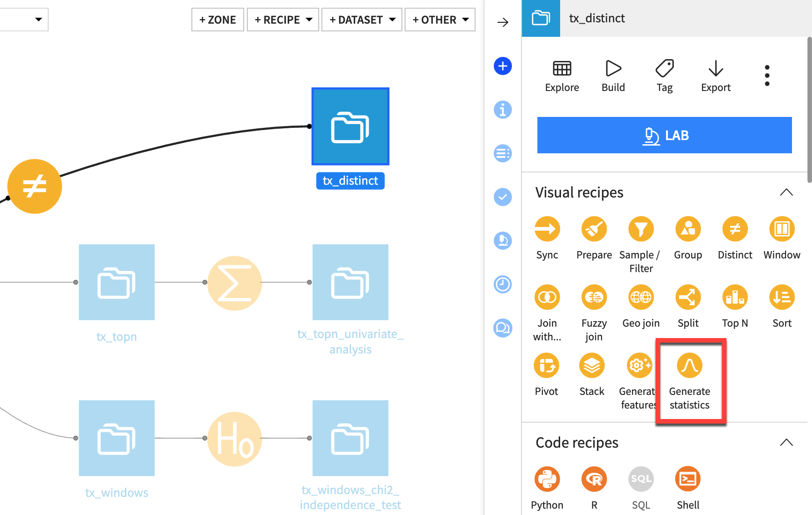Open the Distinct visual recipe
The width and height of the screenshot is (812, 515).
735,229
